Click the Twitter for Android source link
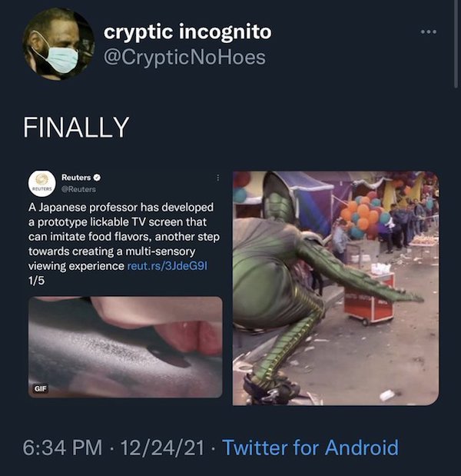 pos(310,448)
